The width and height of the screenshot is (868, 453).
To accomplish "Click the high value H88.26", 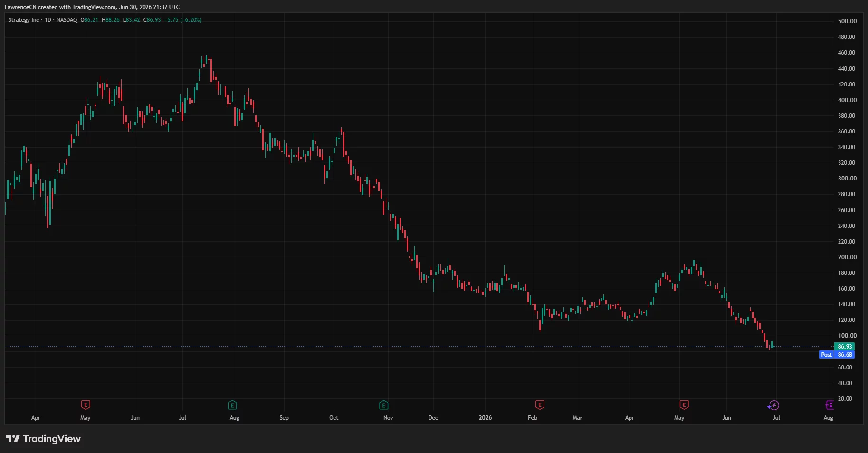I will [x=111, y=20].
